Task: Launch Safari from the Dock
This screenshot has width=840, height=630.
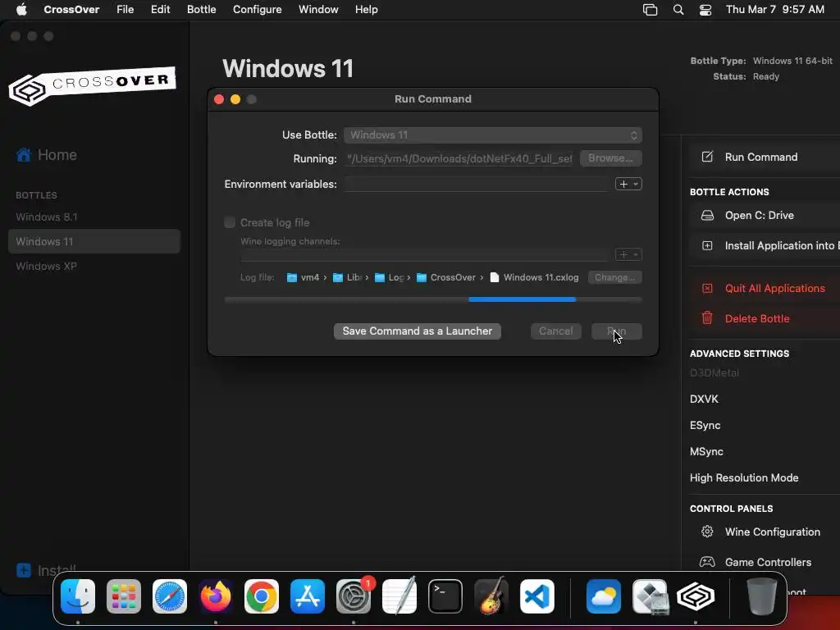Action: (170, 596)
